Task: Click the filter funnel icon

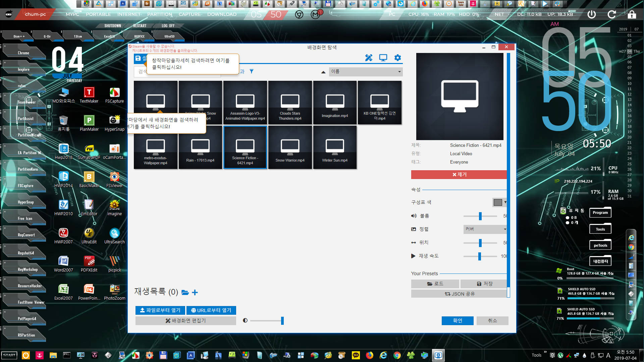Action: (x=252, y=71)
